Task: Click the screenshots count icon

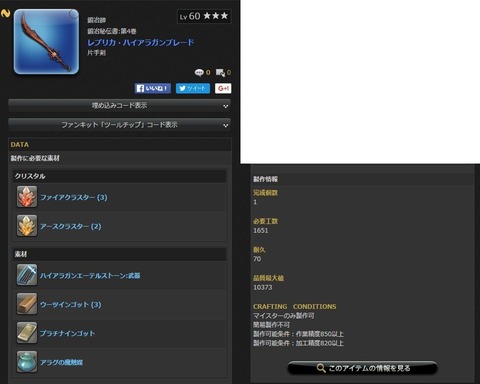Action: point(220,72)
